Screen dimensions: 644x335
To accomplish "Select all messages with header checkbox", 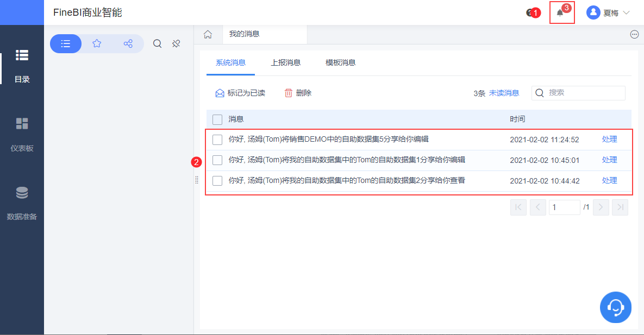I will tap(217, 119).
